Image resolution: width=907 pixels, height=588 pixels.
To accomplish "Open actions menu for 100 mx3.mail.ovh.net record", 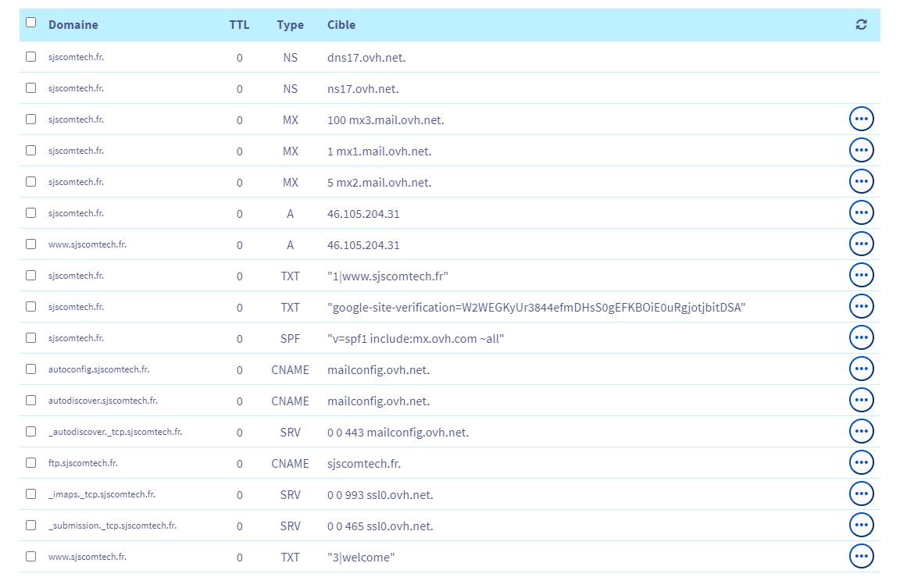I will (x=861, y=119).
